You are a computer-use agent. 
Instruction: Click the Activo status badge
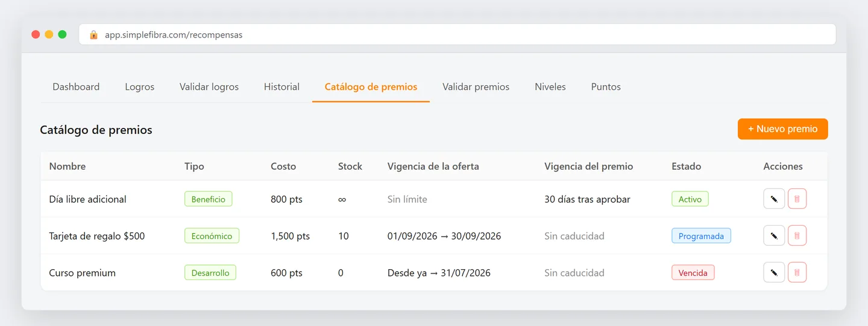(690, 199)
